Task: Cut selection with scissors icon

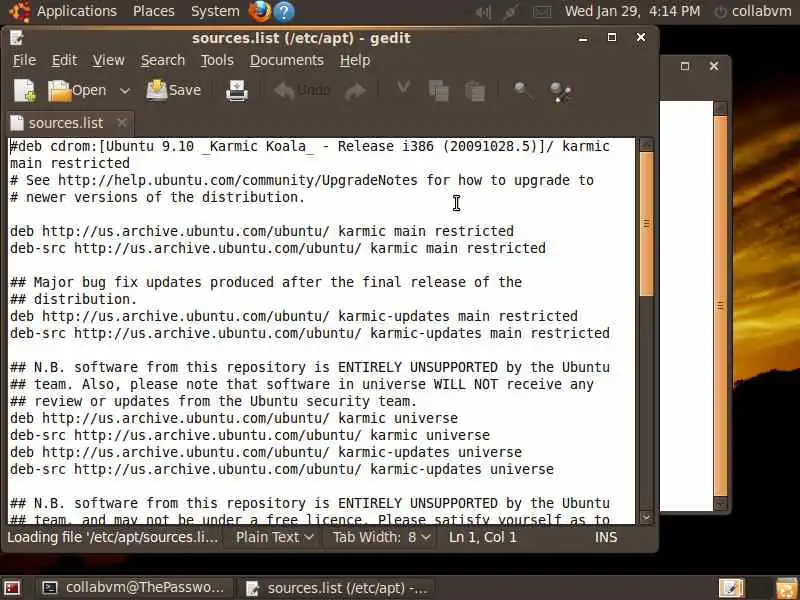Action: (403, 89)
